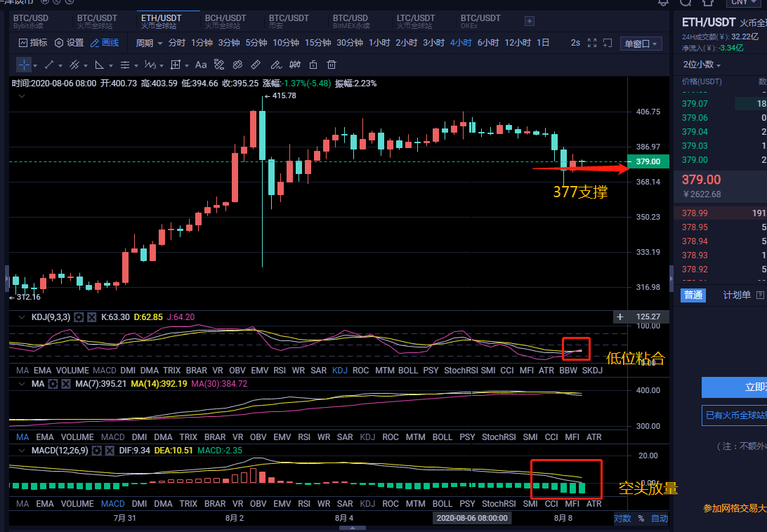Select 计划单 planned order tab

737,295
